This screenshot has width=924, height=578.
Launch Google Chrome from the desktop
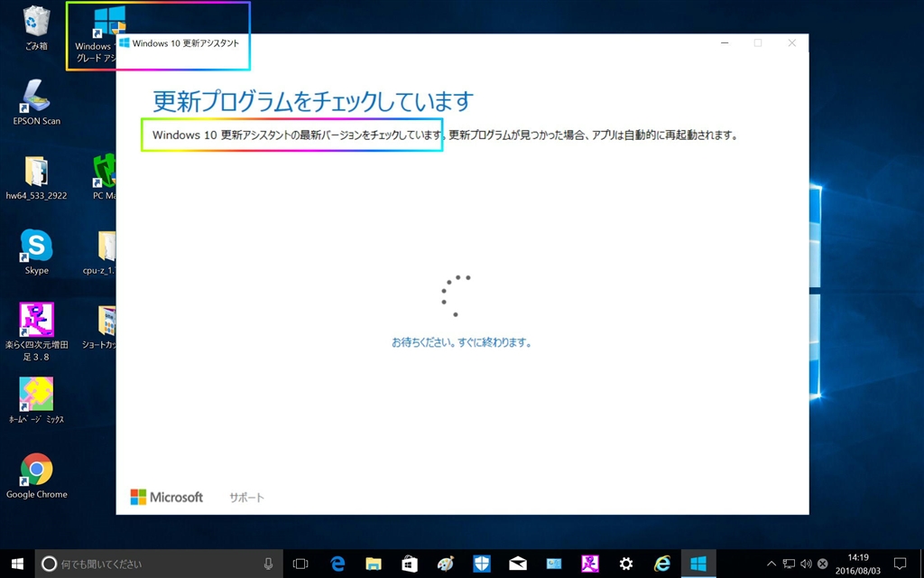click(36, 475)
